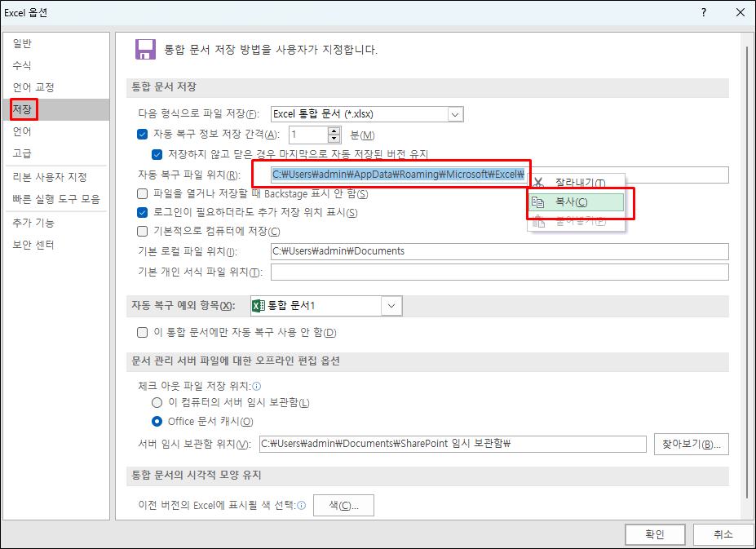Click the info icon beside 이전 버전 색 선택
The width and height of the screenshot is (756, 549).
pos(302,505)
